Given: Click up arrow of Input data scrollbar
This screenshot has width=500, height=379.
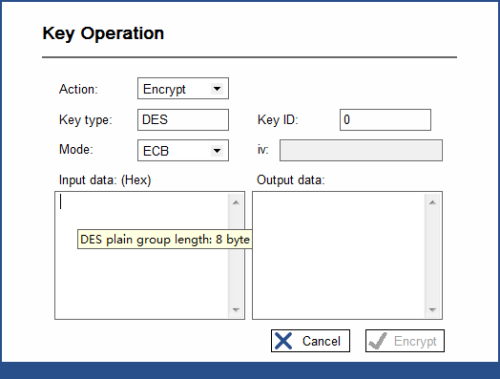Looking at the screenshot, I should click(236, 202).
